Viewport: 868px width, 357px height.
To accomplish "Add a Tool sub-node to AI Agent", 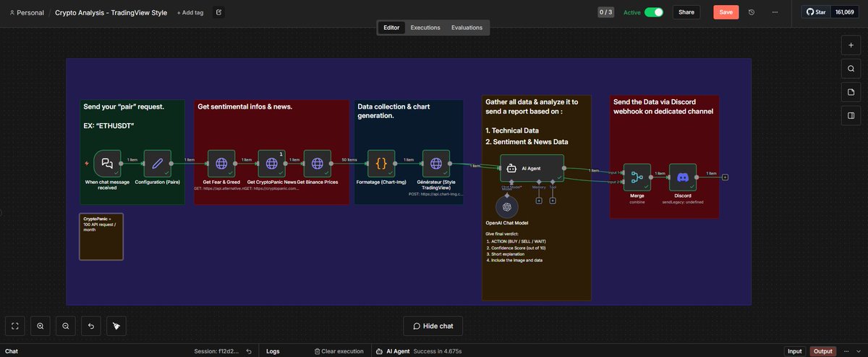I will [x=553, y=201].
